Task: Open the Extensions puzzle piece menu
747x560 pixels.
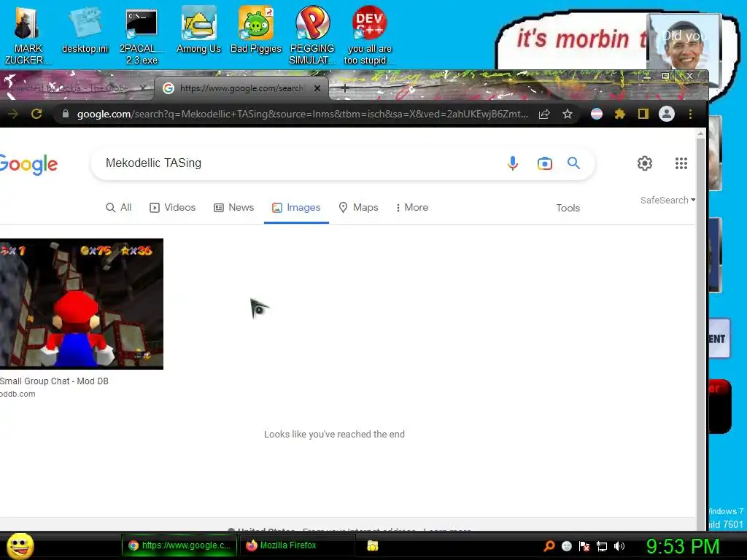Action: point(620,114)
